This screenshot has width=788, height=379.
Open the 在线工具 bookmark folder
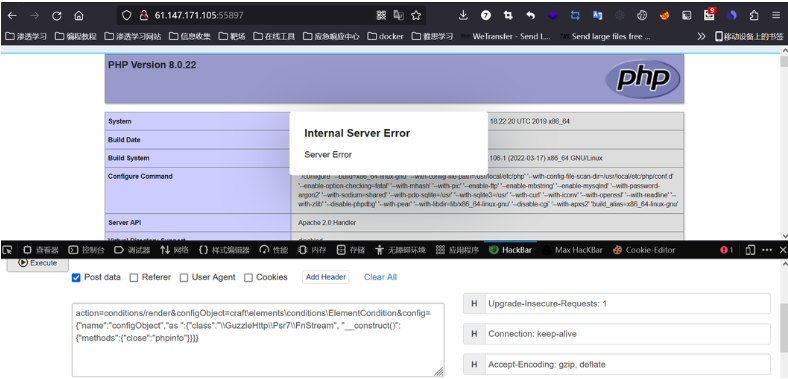(274, 36)
